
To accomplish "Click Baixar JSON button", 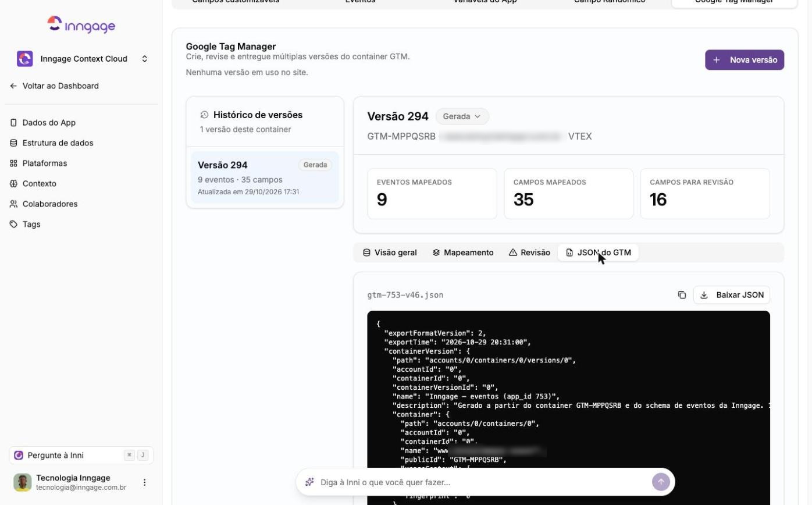I will (732, 295).
